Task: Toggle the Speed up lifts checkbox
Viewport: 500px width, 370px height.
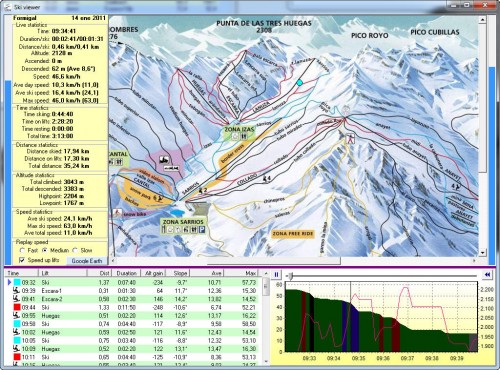Action: [22, 260]
